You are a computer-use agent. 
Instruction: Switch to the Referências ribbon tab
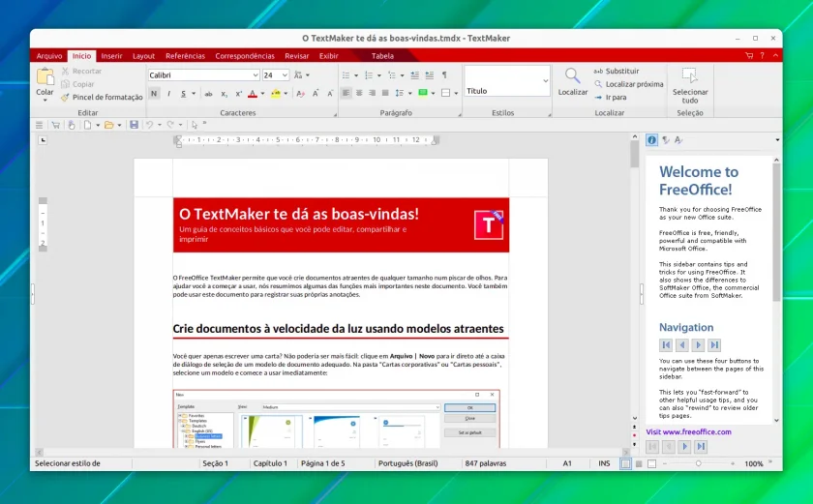pyautogui.click(x=185, y=56)
